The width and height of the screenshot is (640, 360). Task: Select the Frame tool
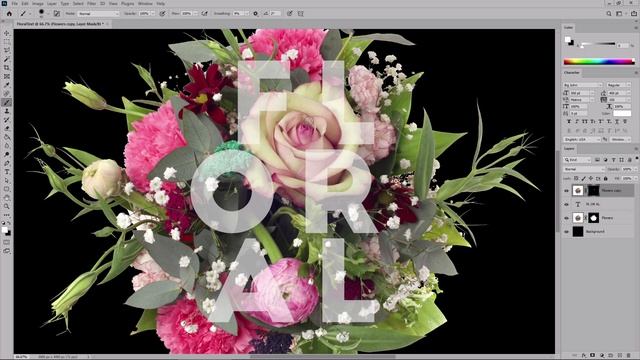point(7,76)
